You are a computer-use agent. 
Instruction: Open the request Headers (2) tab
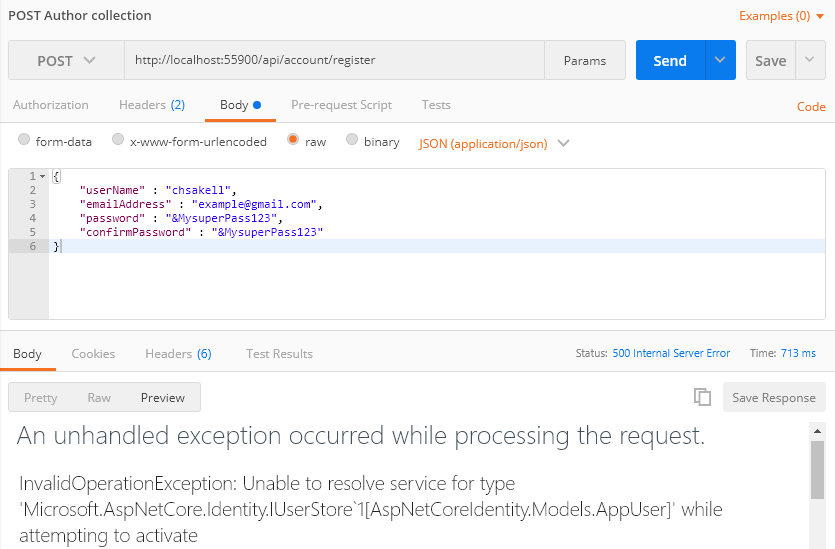[x=152, y=105]
